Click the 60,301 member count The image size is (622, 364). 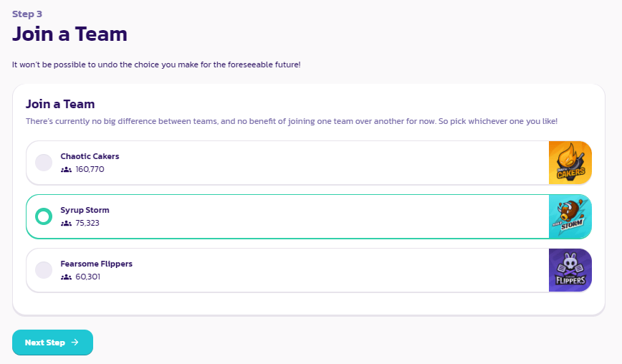[x=87, y=277]
